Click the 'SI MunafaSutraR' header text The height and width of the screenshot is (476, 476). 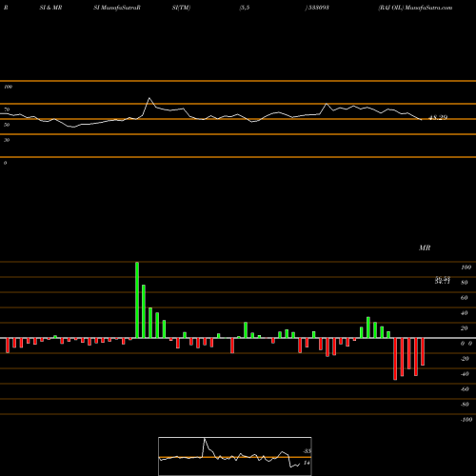pos(117,8)
